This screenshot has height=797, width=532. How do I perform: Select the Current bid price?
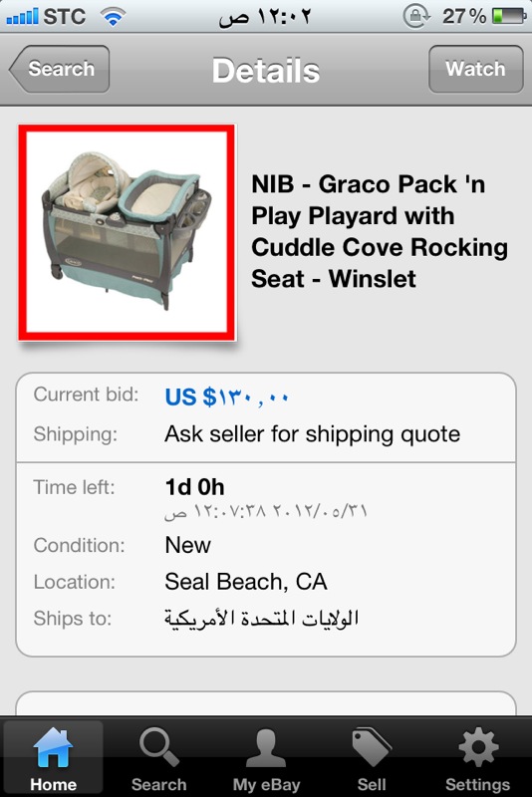pos(227,397)
